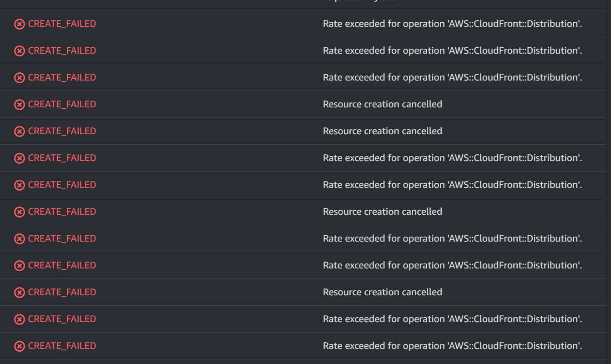The height and width of the screenshot is (364, 611).
Task: Click the last 'Resource creation cancelled' message
Action: 383,292
